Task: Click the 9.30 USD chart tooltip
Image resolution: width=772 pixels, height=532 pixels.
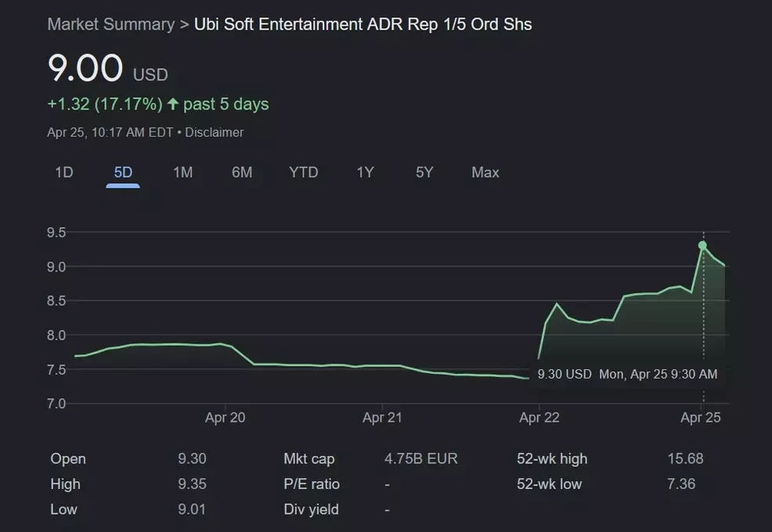Action: click(626, 374)
